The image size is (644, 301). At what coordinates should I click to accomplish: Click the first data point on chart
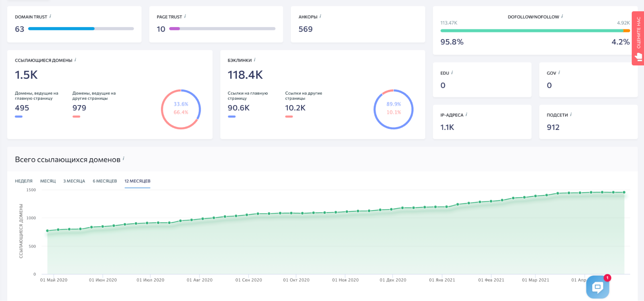pos(47,231)
